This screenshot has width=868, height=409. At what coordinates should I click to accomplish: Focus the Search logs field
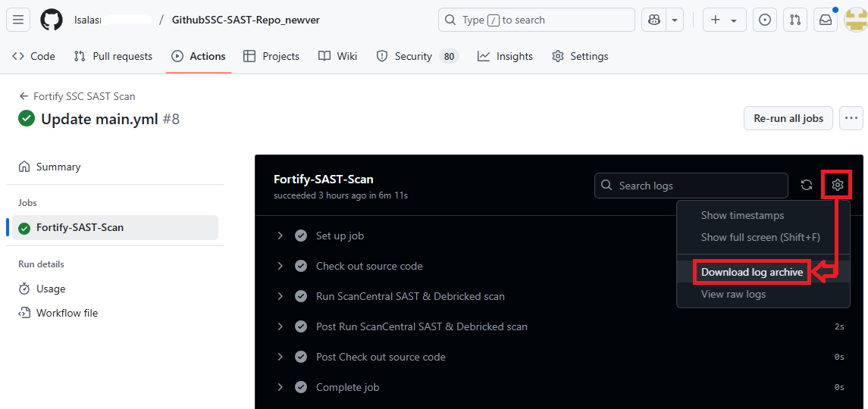click(x=691, y=186)
